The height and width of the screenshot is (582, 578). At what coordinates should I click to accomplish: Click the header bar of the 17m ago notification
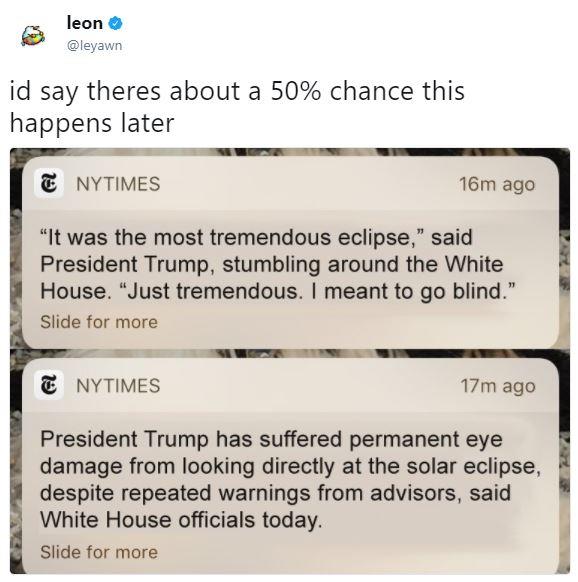pos(290,385)
